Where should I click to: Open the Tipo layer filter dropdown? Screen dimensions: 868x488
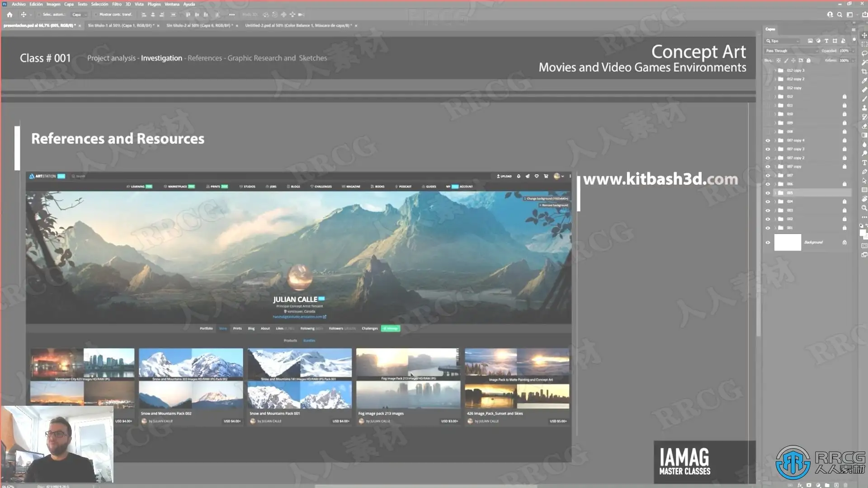(783, 41)
